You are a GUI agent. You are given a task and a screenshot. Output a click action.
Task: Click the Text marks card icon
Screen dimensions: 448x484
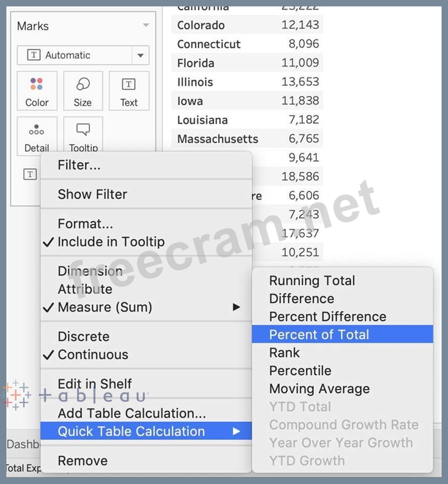coord(129,91)
